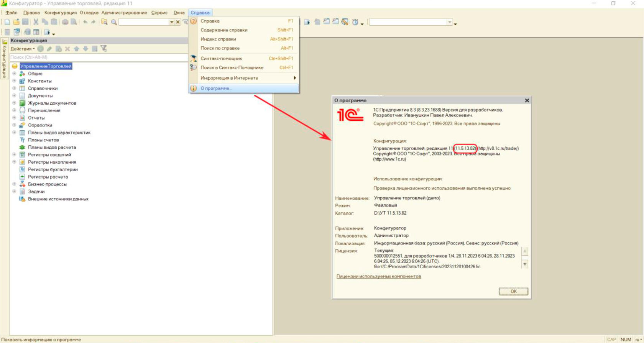Expand the Информация в Интернете submenu
Viewport: 644px width, 343px height.
coord(244,78)
